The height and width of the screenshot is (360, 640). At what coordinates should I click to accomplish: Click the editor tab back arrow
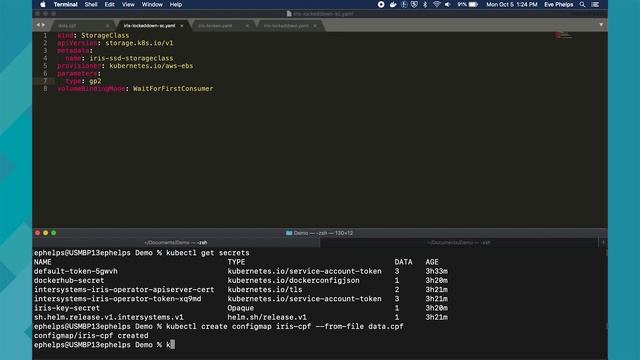coord(38,25)
